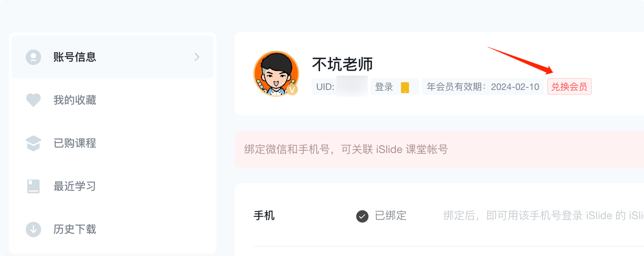
Task: Click the V badge on the avatar
Action: point(292,90)
